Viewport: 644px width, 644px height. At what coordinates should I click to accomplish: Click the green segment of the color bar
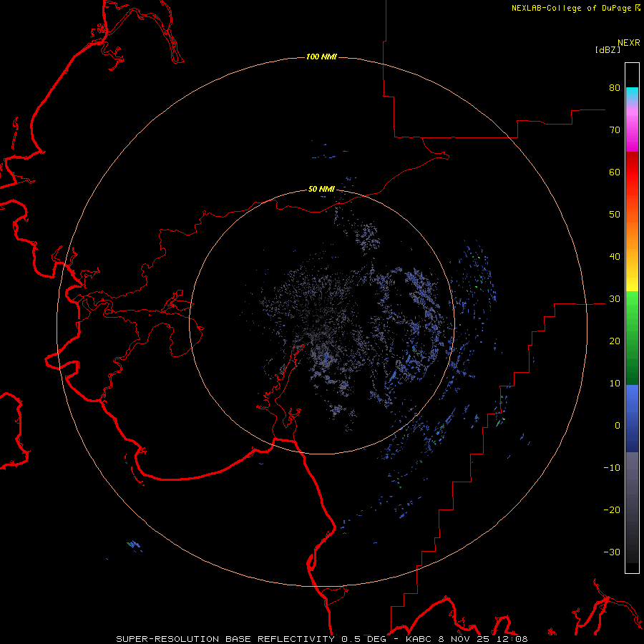pyautogui.click(x=632, y=338)
